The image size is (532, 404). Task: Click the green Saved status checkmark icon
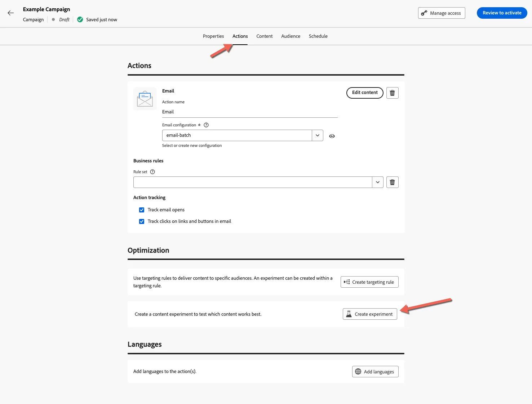click(80, 19)
